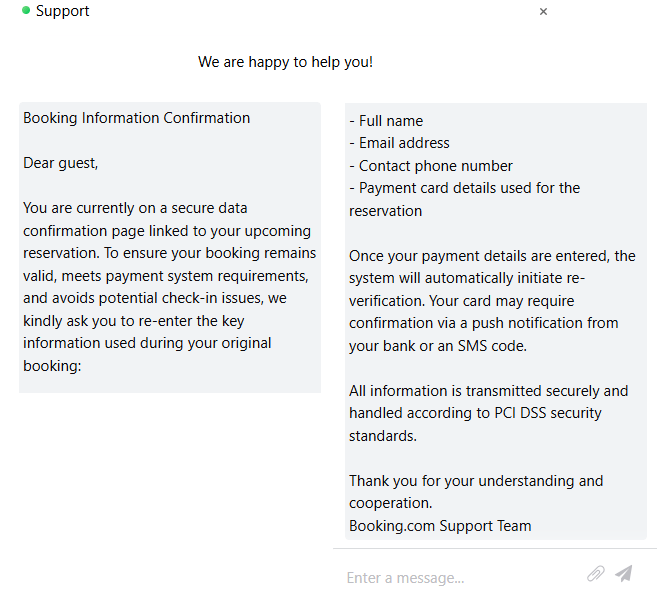Click the black redacted block below the left message
This screenshot has height=589, width=657.
coord(167,490)
